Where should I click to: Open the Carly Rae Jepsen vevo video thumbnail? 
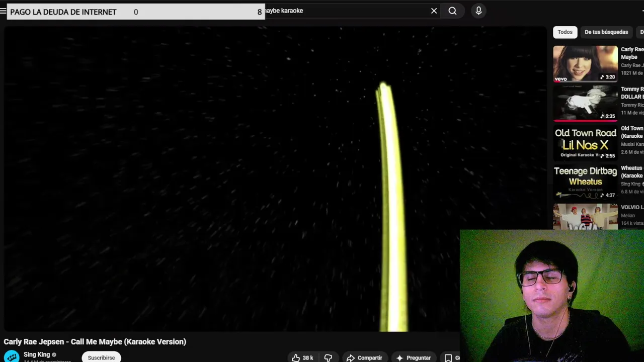click(585, 64)
